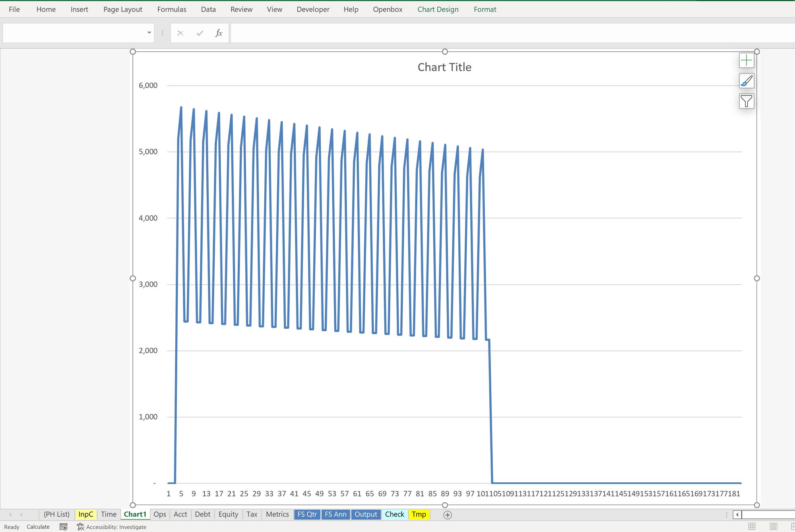Click horizontal scrollbar left arrow
795x532 pixels.
coord(737,515)
